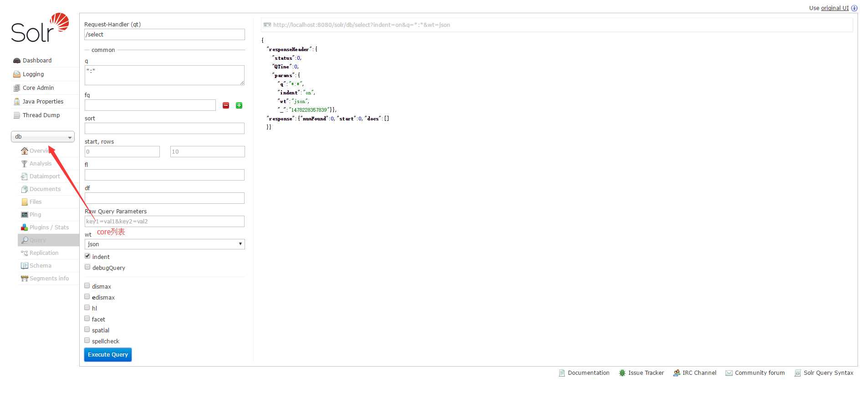Click the URL icon before query link
Screen dimensions: 868x414
[267, 25]
